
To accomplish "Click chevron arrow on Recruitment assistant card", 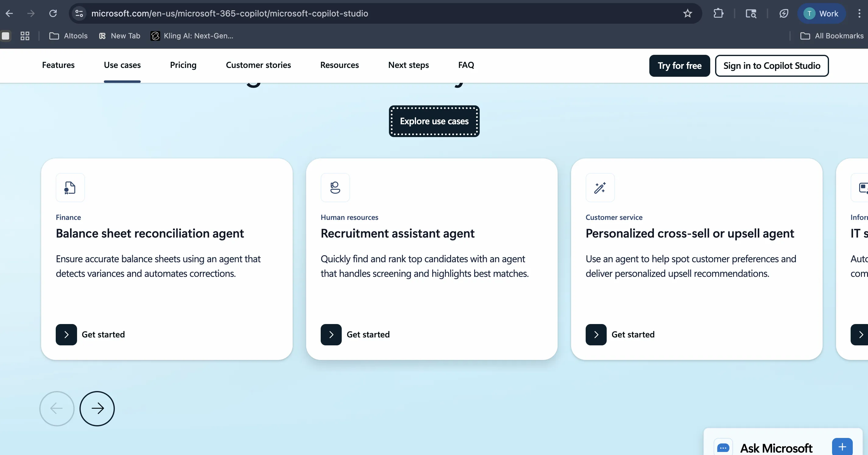I will (x=331, y=335).
